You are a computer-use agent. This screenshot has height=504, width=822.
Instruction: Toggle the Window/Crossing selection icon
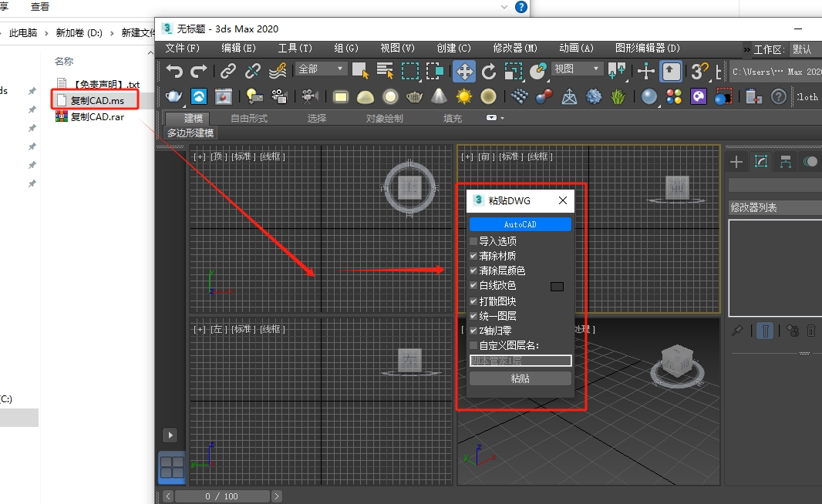click(x=435, y=71)
